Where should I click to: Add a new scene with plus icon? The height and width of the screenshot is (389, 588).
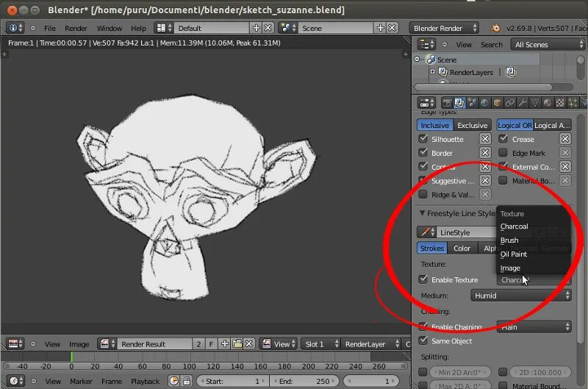(x=380, y=28)
